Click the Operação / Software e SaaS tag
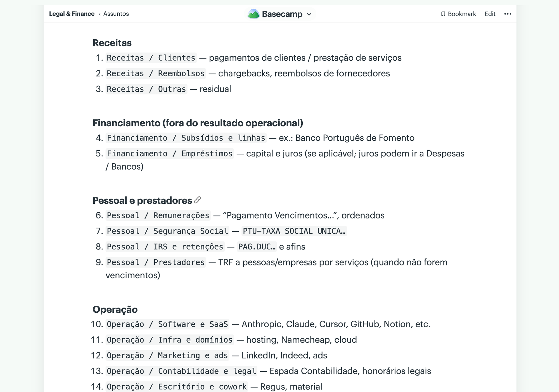 (167, 324)
